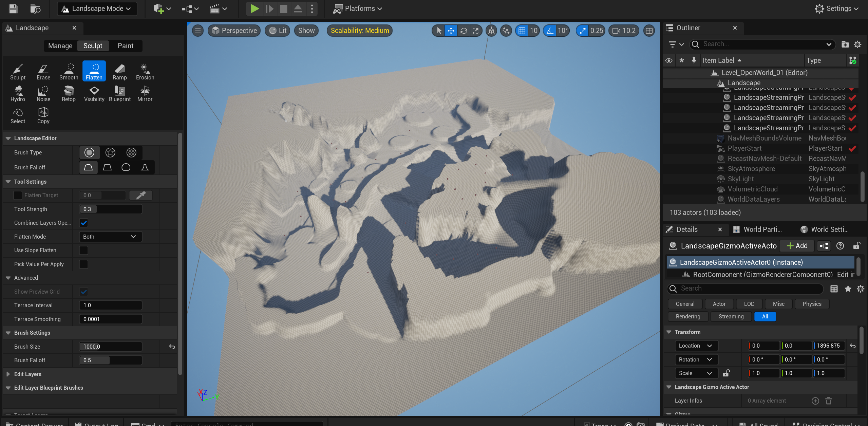Viewport: 868px width, 426px height.
Task: Collapse the Brush Settings section
Action: coord(8,333)
